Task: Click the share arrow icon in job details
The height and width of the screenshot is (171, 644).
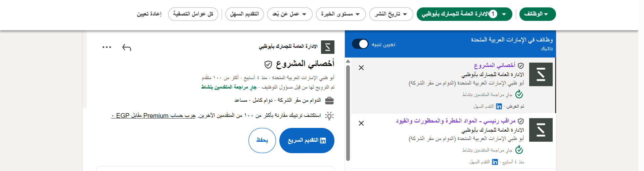Action: [127, 47]
